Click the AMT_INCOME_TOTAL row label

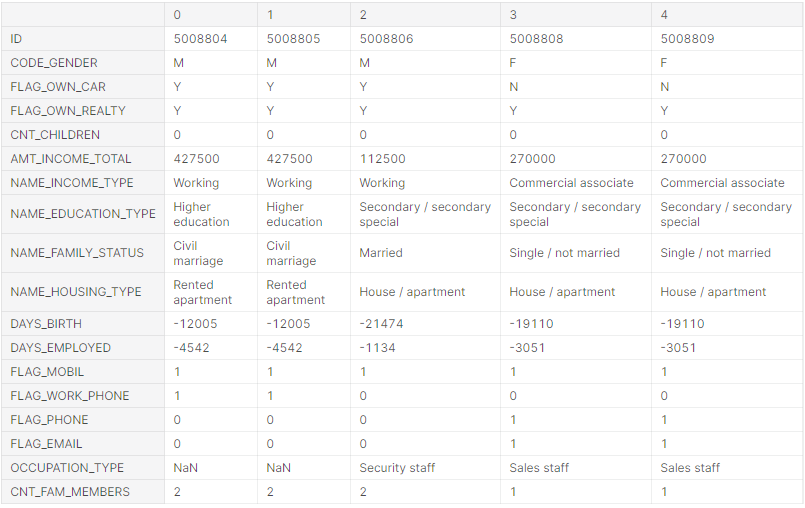click(x=71, y=159)
